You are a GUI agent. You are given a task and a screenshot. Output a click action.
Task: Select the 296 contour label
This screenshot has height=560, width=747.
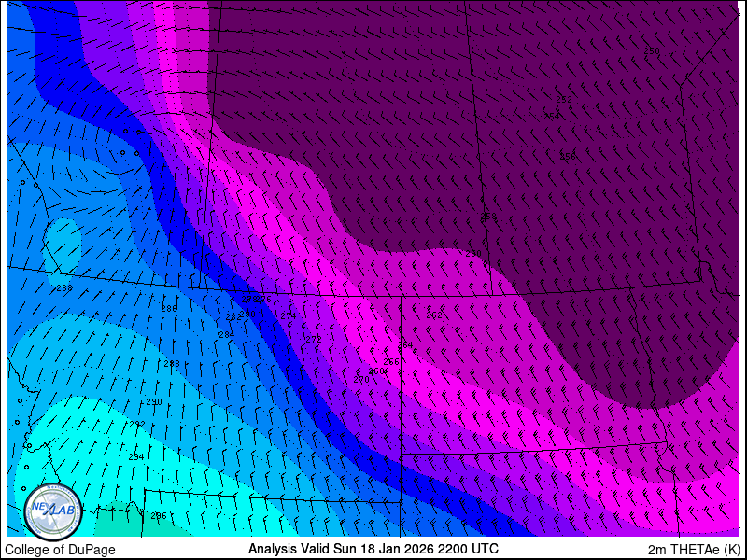pyautogui.click(x=159, y=516)
